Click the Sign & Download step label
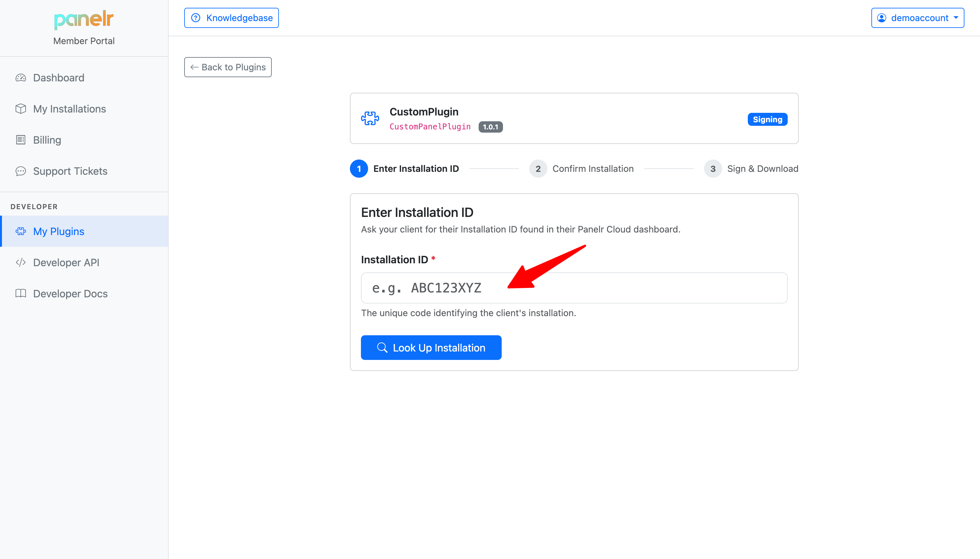 762,169
